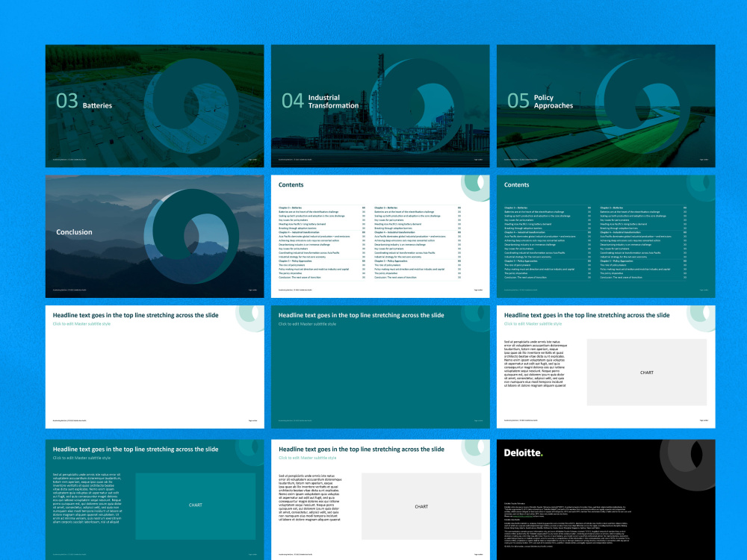The height and width of the screenshot is (560, 747).
Task: Click the 'Industrial Transformation' title text
Action: pyautogui.click(x=333, y=102)
